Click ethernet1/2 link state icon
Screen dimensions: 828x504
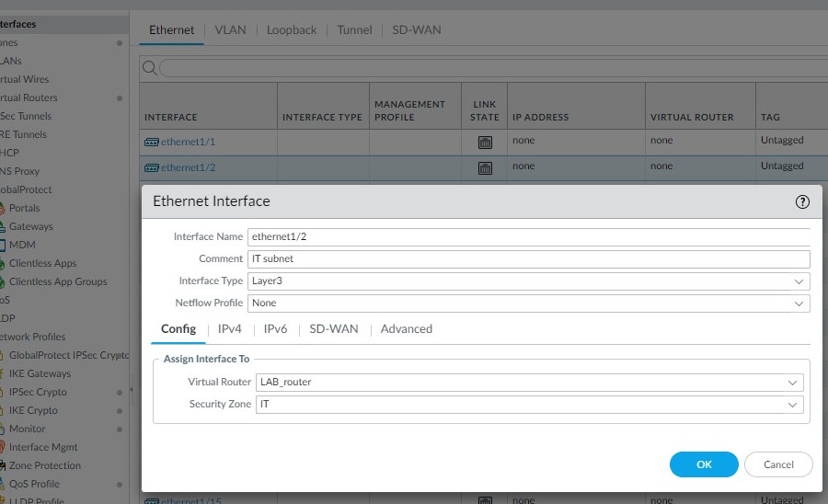click(485, 167)
